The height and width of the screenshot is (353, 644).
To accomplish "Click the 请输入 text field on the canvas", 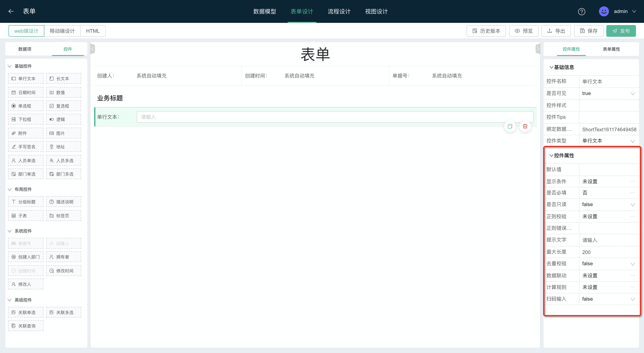I will [x=335, y=117].
